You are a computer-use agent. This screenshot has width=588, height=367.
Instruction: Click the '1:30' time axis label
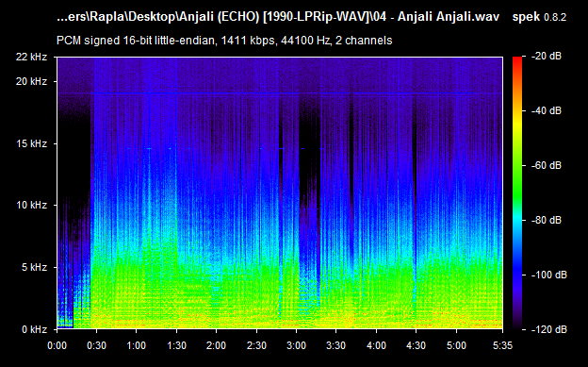[x=176, y=345]
